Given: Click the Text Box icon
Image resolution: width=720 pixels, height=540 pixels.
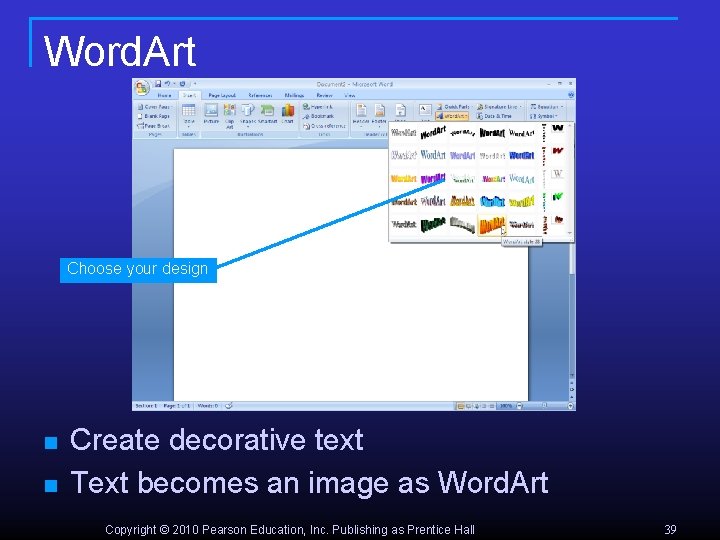Looking at the screenshot, I should [425, 110].
